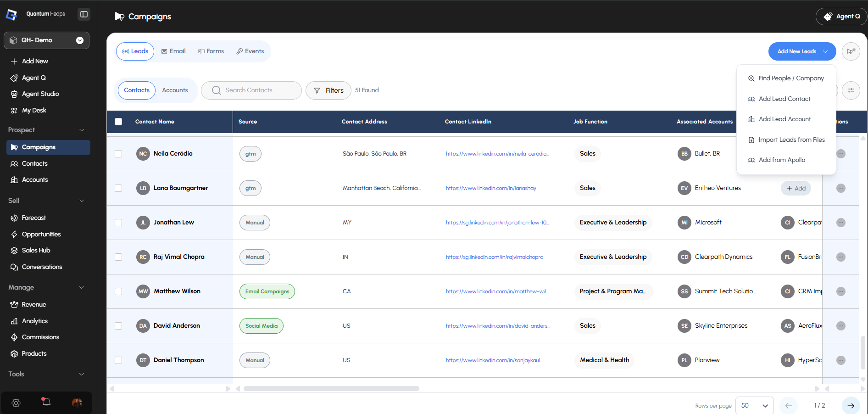The image size is (868, 414).
Task: Open the QH- Demo workspace dropdown
Action: 46,40
